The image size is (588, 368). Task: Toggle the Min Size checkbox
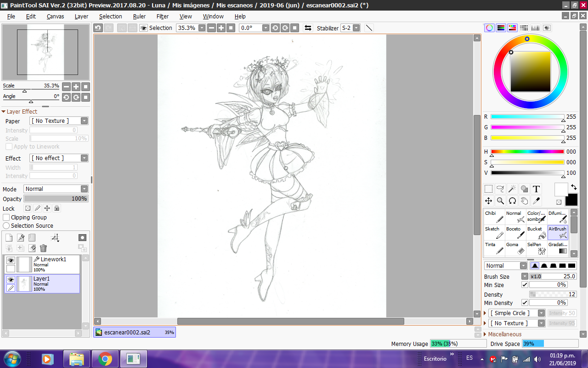525,285
